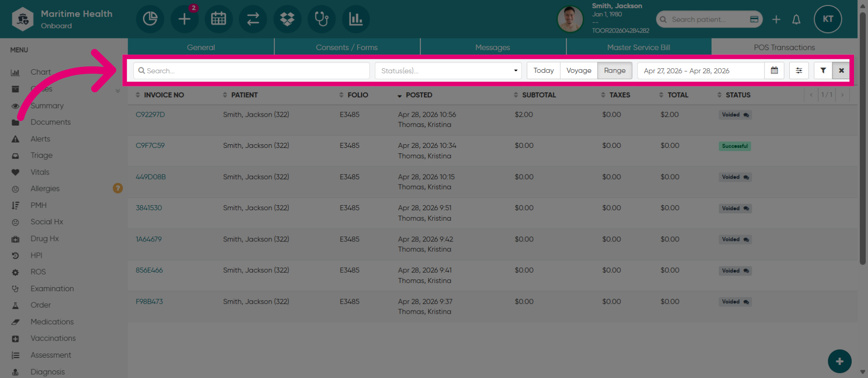The image size is (868, 378).
Task: Open the KT user avatar menu
Action: click(828, 19)
